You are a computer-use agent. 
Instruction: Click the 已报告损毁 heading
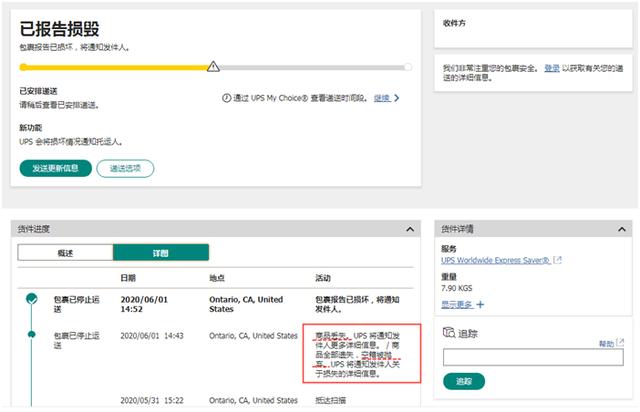click(60, 29)
